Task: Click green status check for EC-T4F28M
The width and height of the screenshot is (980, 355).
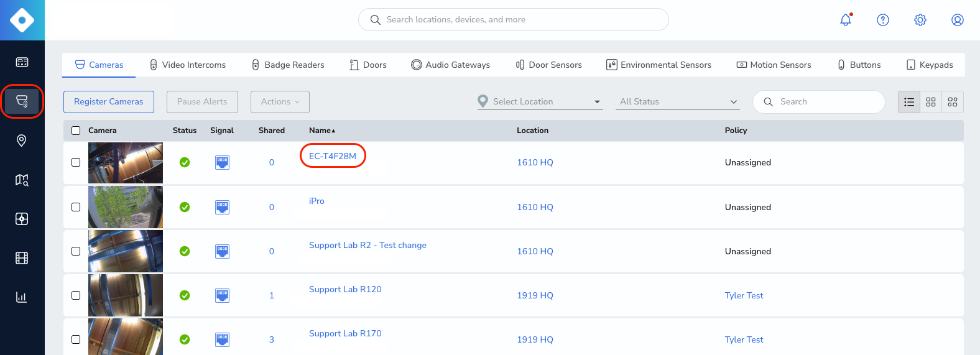Action: point(185,162)
